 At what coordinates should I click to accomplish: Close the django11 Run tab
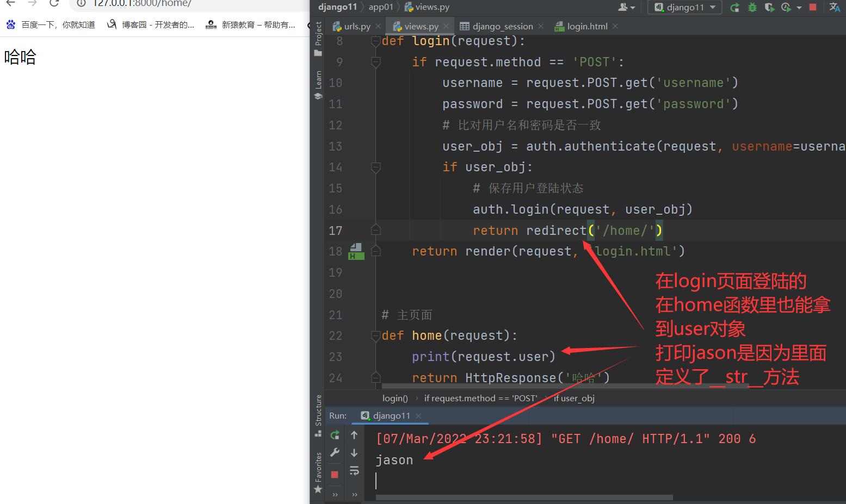coord(418,416)
